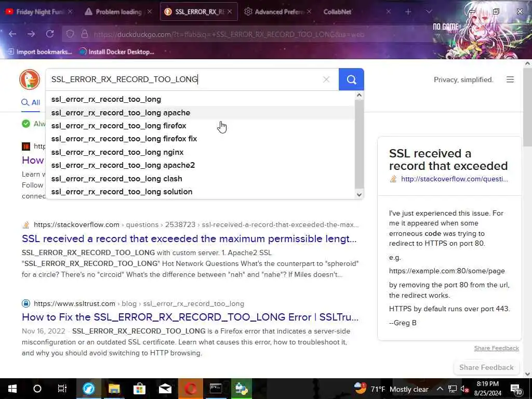Viewport: 532px width, 399px height.
Task: Open the list all tabs dropdown
Action: pyautogui.click(x=429, y=11)
